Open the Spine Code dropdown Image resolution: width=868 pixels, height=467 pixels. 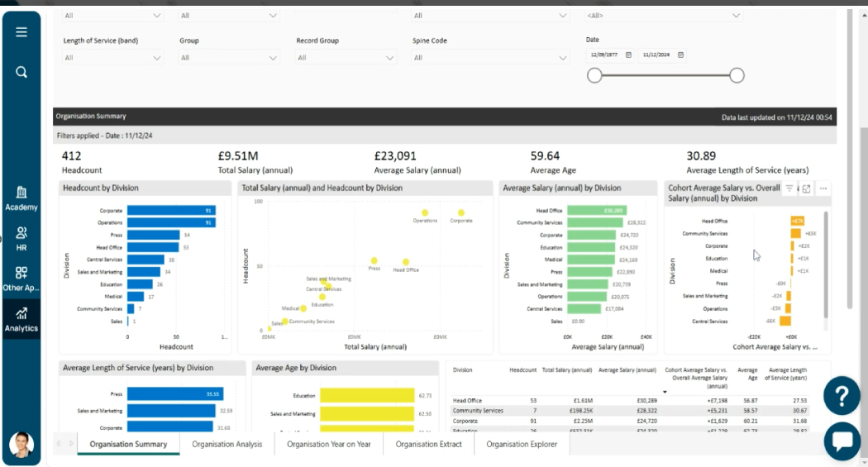491,58
